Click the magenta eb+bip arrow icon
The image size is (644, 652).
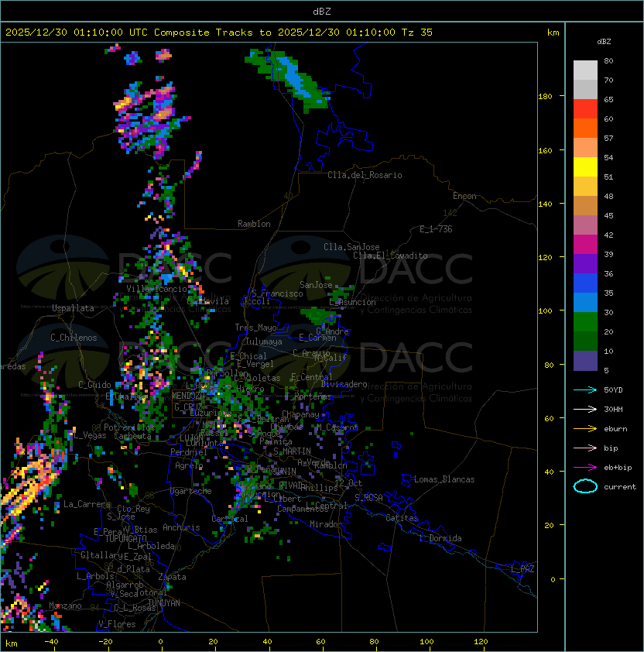click(585, 468)
